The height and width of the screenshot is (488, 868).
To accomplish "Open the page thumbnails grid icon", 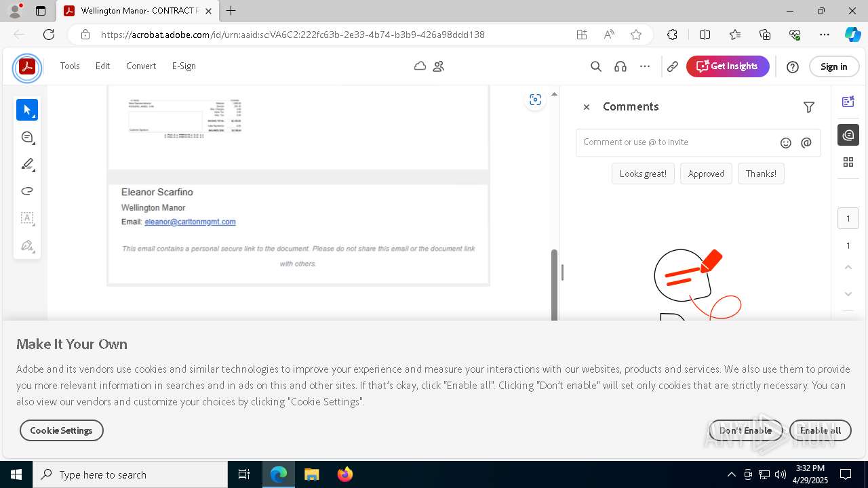I will click(848, 162).
